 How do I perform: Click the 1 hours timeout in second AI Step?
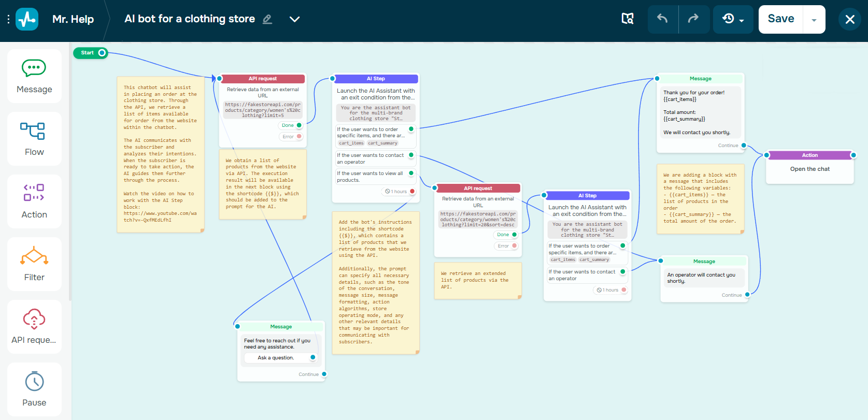pos(610,290)
